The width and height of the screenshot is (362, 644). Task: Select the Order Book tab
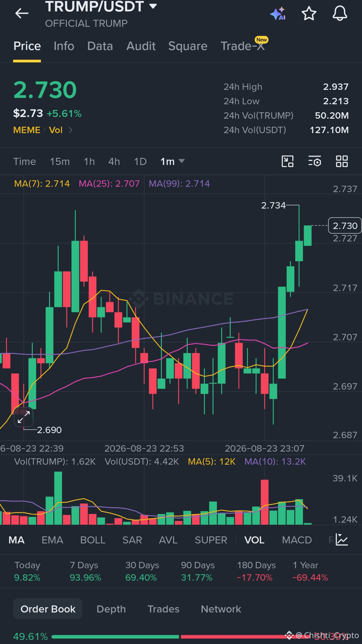[48, 609]
